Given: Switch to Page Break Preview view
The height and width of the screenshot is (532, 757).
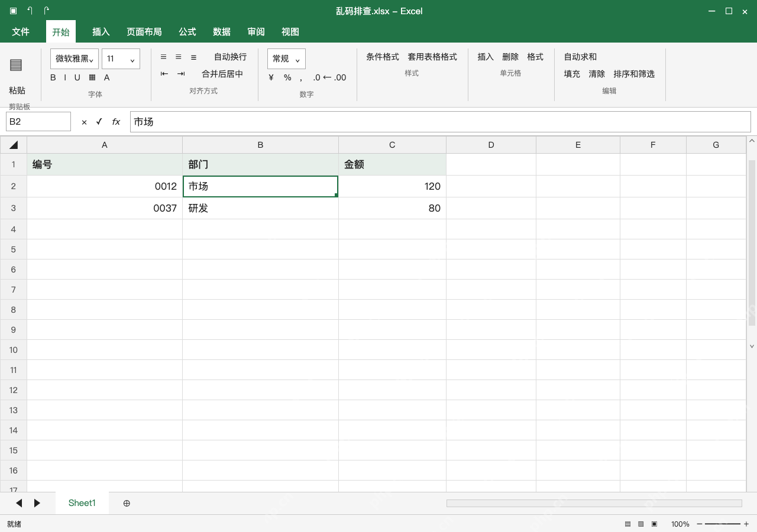Looking at the screenshot, I should [x=654, y=524].
